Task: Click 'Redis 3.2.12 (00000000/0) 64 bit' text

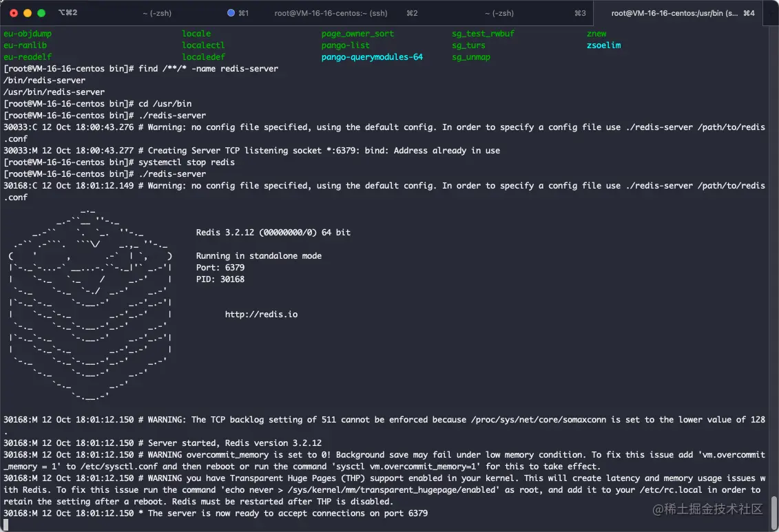Action: 273,232
